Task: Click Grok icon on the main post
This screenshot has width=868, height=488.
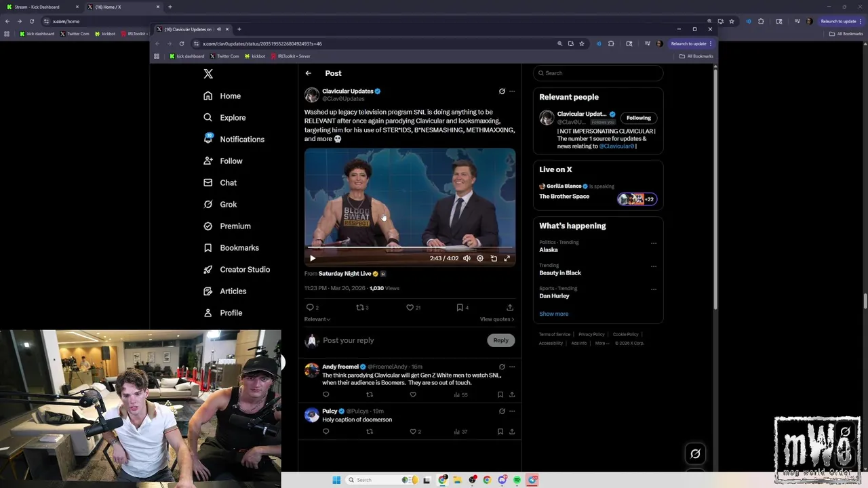Action: point(502,91)
